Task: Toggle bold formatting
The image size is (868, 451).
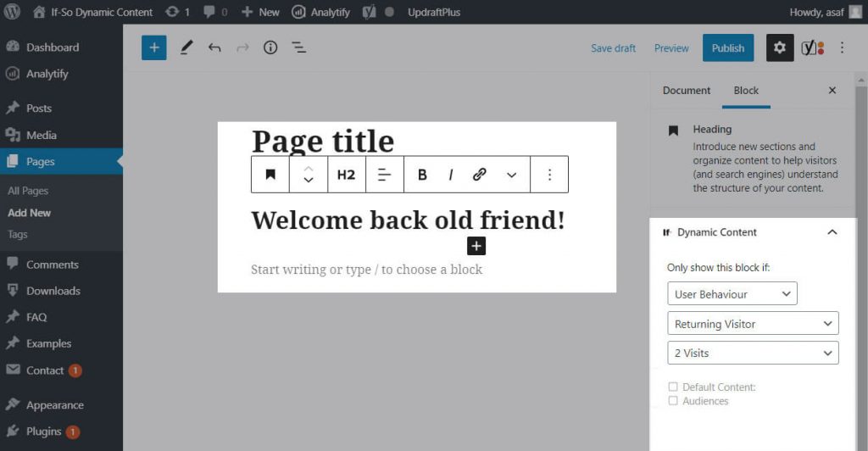Action: (x=422, y=175)
